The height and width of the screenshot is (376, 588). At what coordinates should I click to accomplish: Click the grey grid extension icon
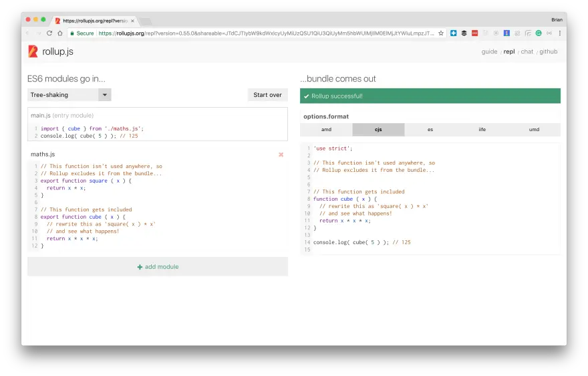517,33
